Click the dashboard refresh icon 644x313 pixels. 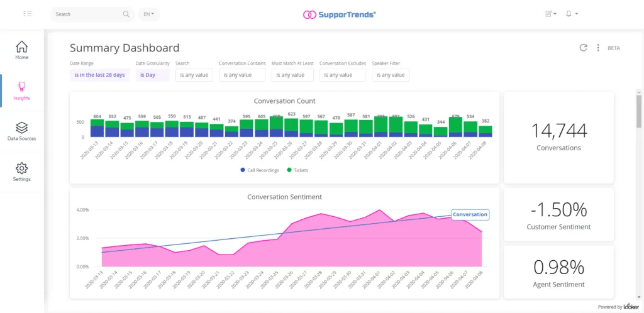583,48
